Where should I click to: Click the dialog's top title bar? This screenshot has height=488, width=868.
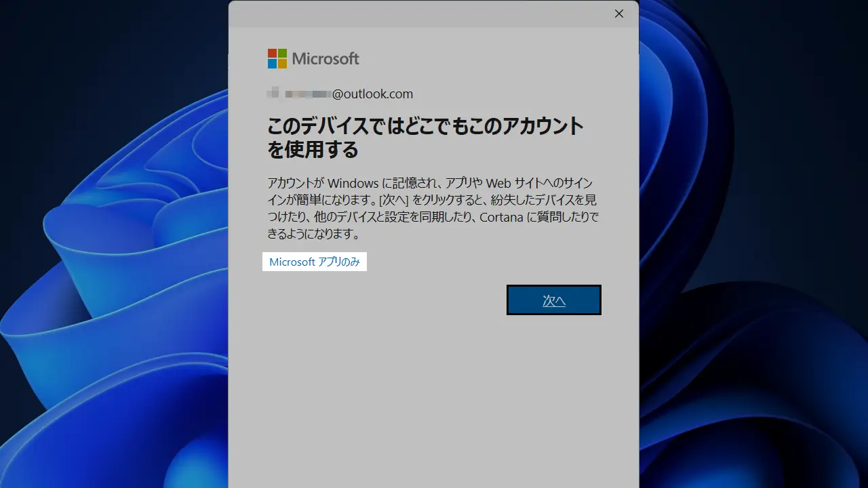(x=420, y=14)
